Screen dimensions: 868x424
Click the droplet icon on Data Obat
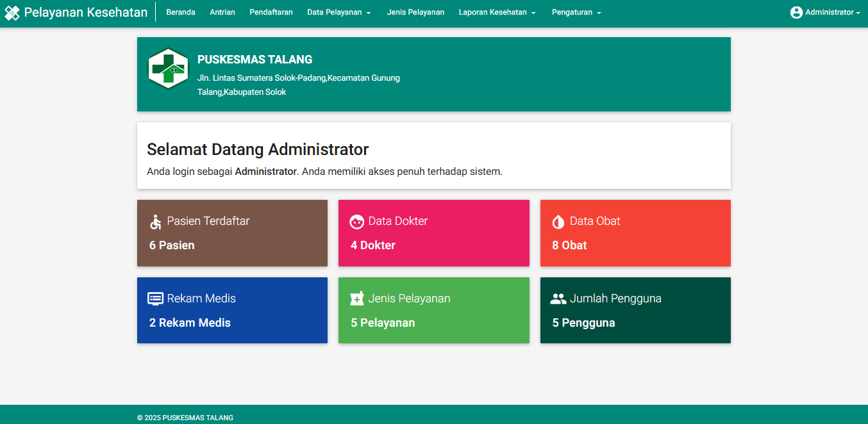(558, 222)
